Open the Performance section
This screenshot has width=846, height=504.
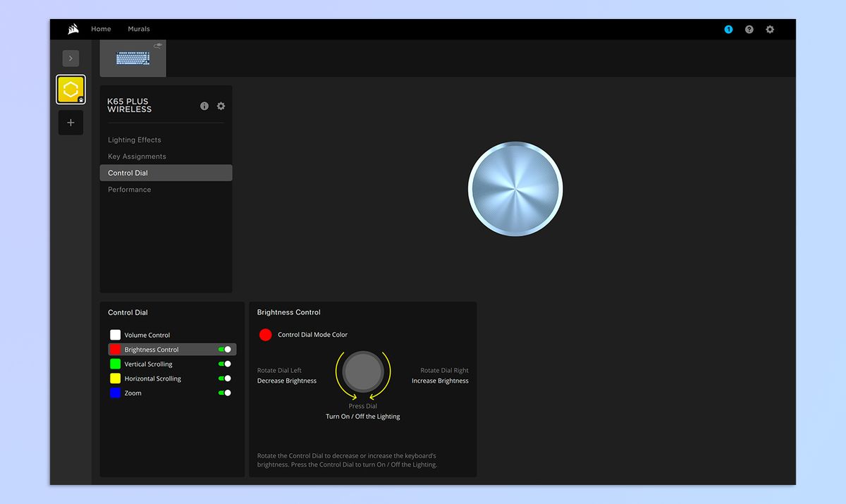pos(129,190)
